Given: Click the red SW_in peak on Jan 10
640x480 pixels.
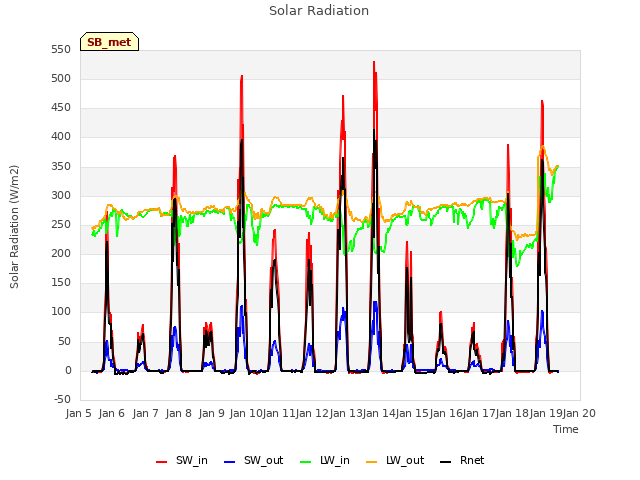Looking at the screenshot, I should [242, 76].
